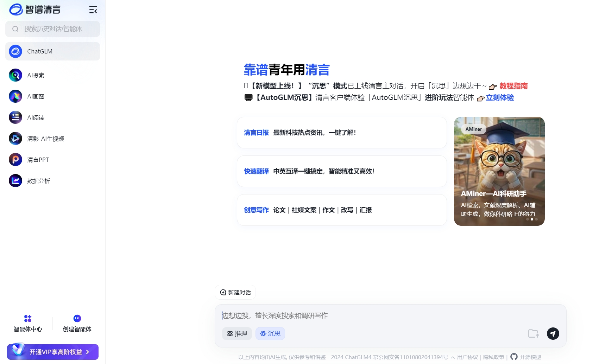Click the search magnifier icon in sidebar
The width and height of the screenshot is (599, 364).
pyautogui.click(x=15, y=29)
